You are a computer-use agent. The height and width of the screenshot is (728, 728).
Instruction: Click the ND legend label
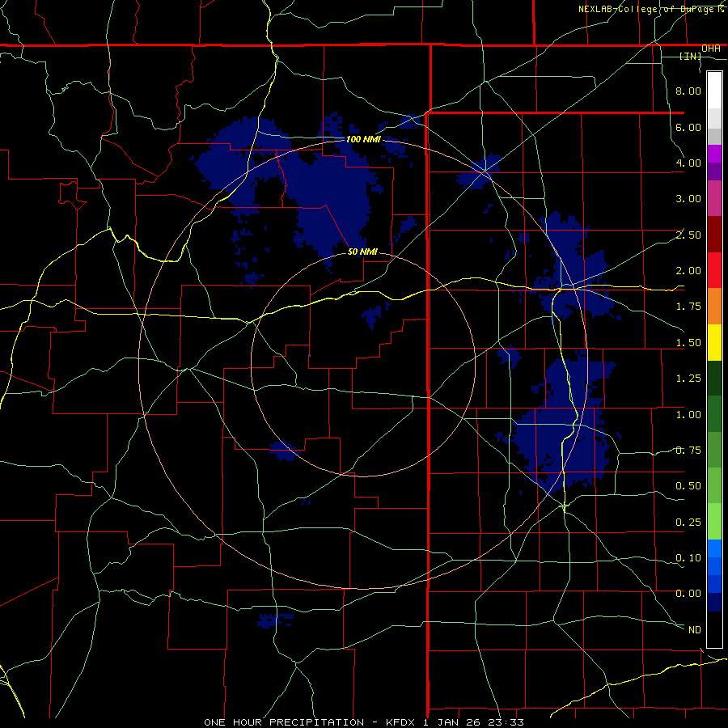point(695,630)
